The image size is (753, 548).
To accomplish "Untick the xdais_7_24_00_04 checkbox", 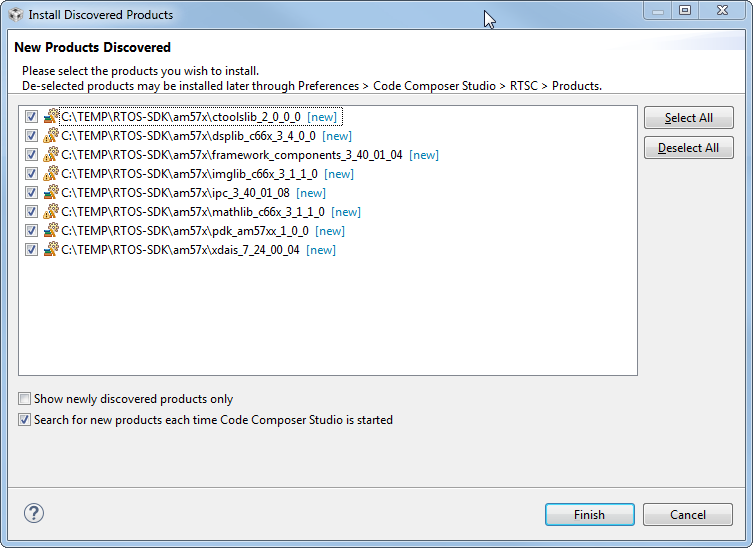I will 32,250.
